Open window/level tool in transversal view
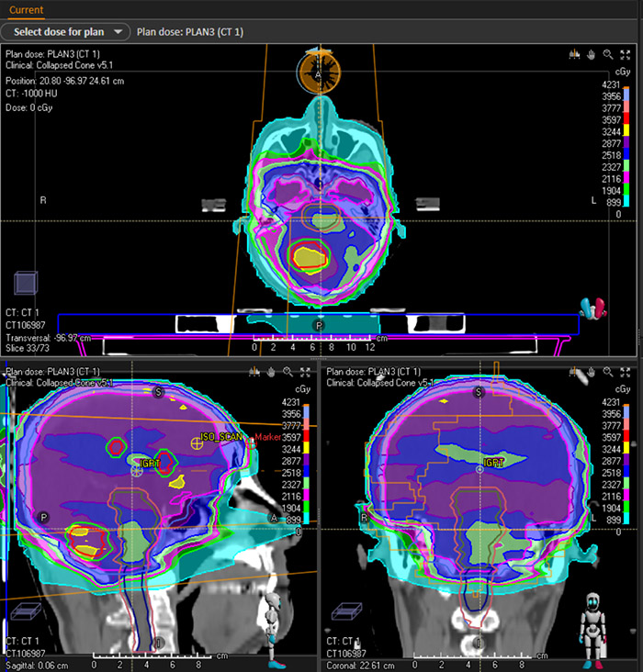Image resolution: width=643 pixels, height=672 pixels. (x=573, y=54)
